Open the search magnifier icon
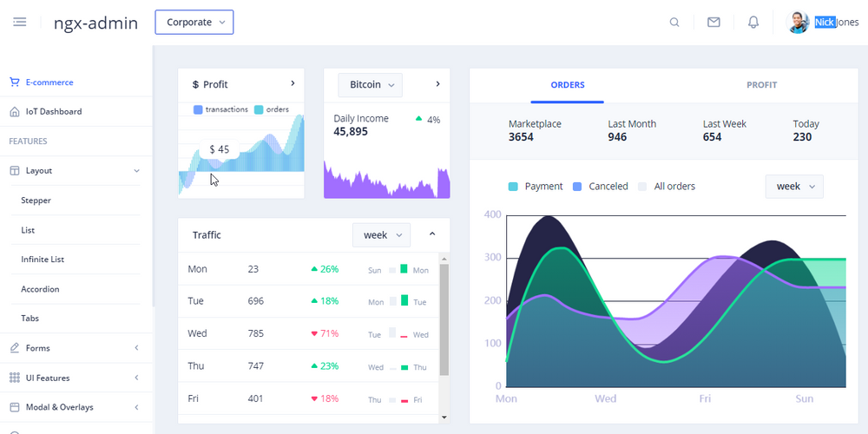The image size is (868, 434). (x=674, y=23)
